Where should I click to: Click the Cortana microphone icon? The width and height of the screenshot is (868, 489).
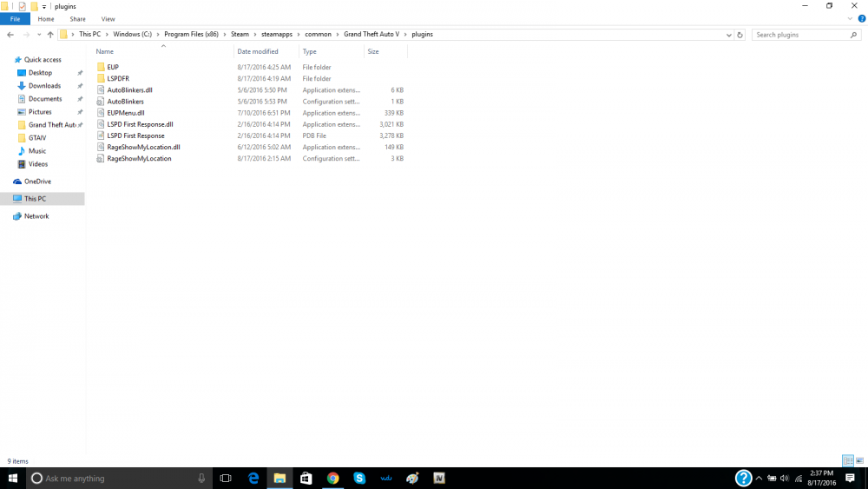click(x=201, y=478)
